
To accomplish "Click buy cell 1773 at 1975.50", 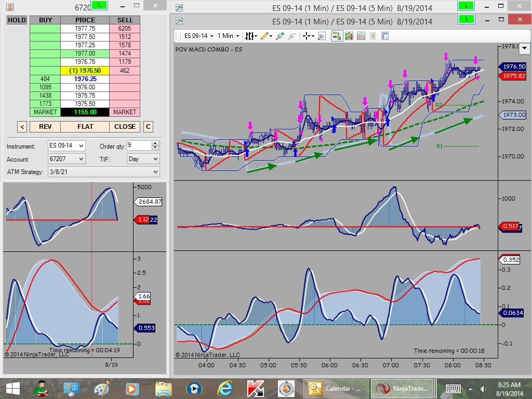I will pyautogui.click(x=45, y=104).
